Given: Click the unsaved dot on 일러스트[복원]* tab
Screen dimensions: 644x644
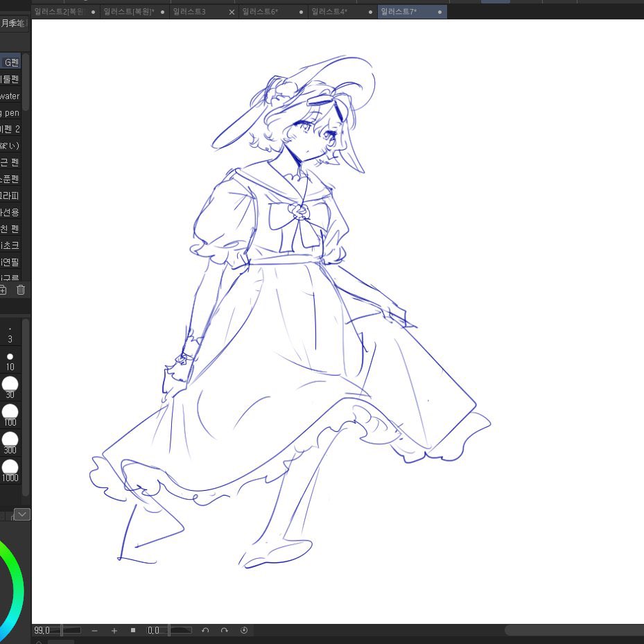Looking at the screenshot, I should point(163,12).
